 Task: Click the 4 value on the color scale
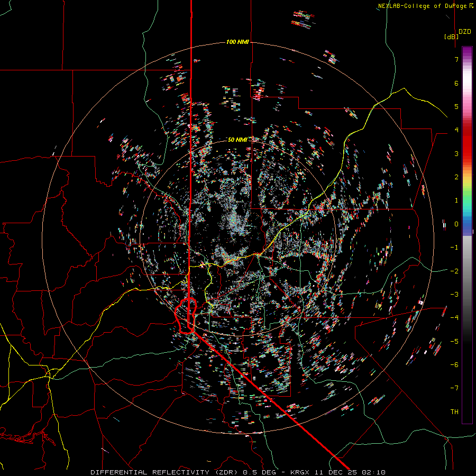click(456, 130)
